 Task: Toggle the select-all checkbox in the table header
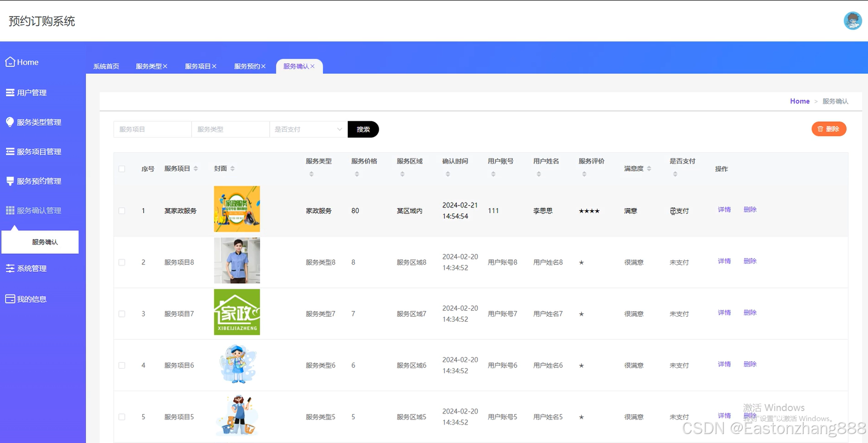[x=122, y=169]
